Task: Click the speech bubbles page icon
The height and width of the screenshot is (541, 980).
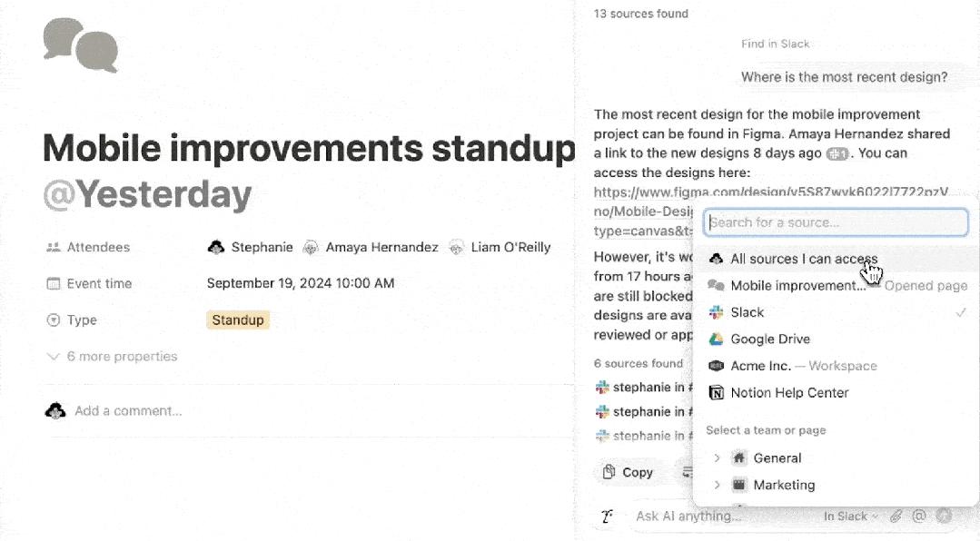Action: tap(81, 44)
